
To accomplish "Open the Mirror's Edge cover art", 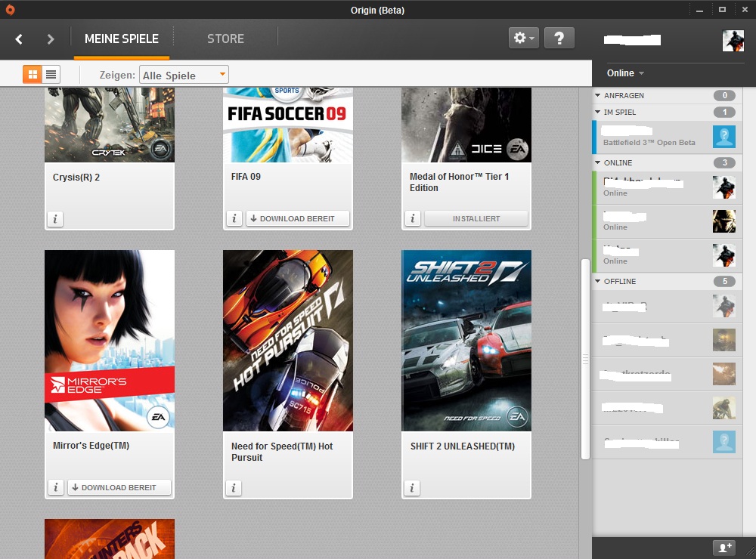I will [x=110, y=340].
